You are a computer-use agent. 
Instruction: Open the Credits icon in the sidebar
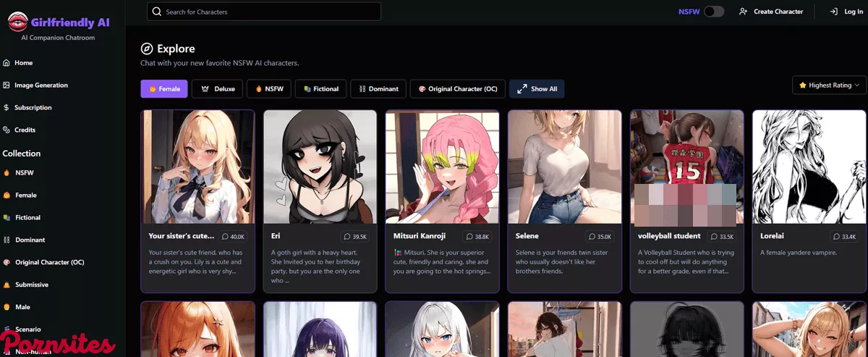coord(7,130)
